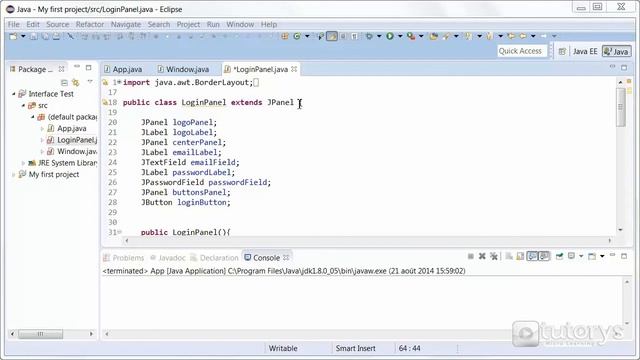Select the Java perspective button

coord(617,51)
